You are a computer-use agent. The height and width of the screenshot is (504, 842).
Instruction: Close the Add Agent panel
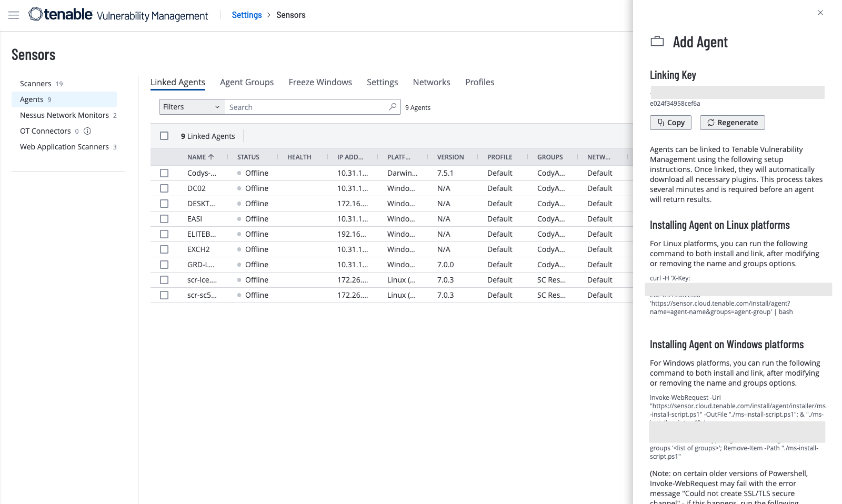point(820,13)
